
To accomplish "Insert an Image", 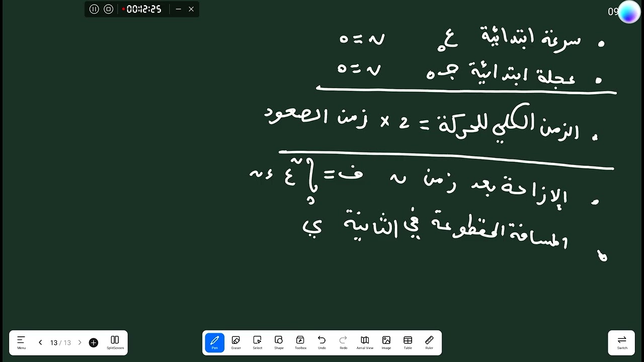I will click(x=386, y=342).
